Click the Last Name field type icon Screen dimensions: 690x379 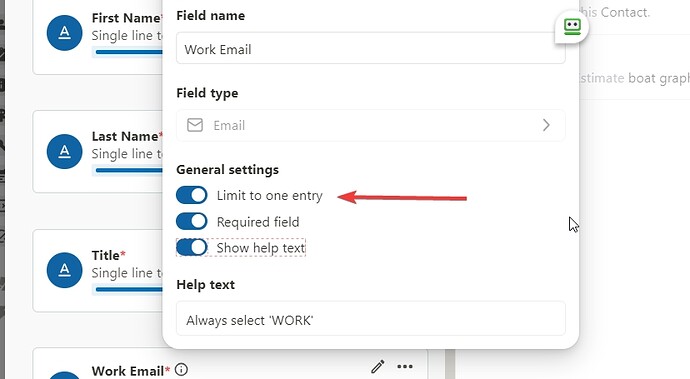tap(64, 151)
